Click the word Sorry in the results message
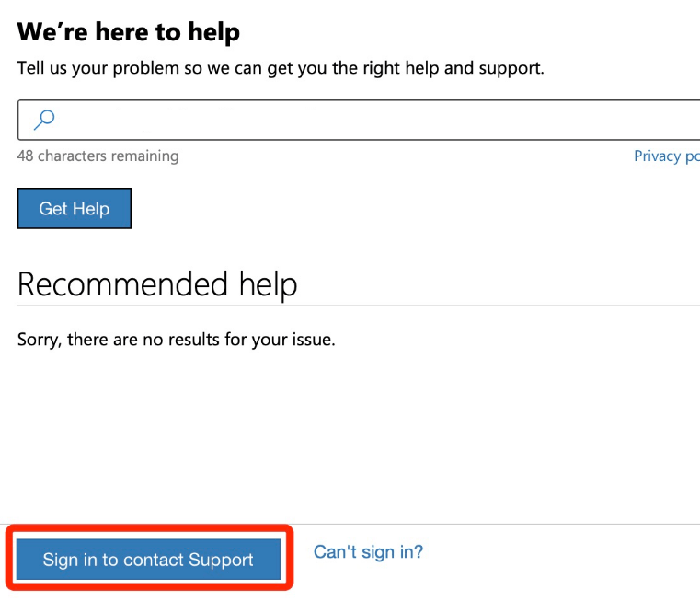 39,340
